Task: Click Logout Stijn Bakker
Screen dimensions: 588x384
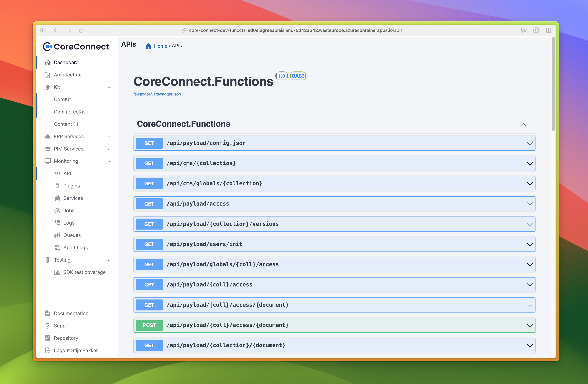Action: (76, 350)
